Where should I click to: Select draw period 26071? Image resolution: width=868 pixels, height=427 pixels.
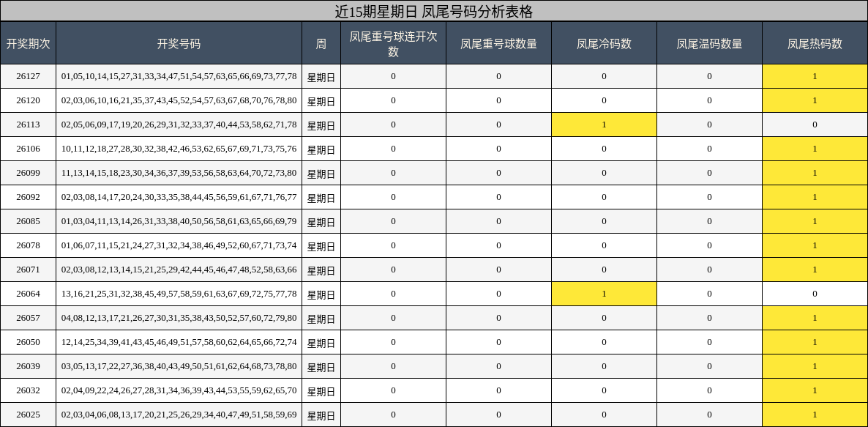(x=29, y=269)
